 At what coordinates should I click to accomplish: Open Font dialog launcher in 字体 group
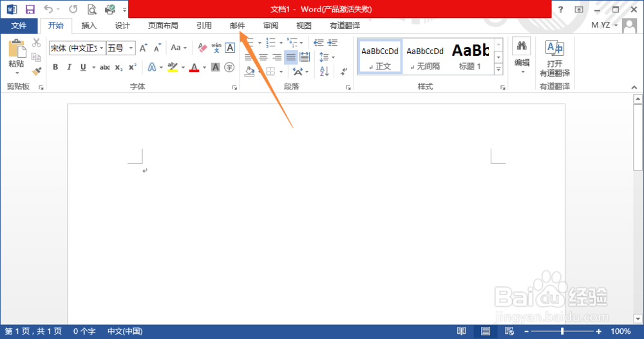click(234, 87)
